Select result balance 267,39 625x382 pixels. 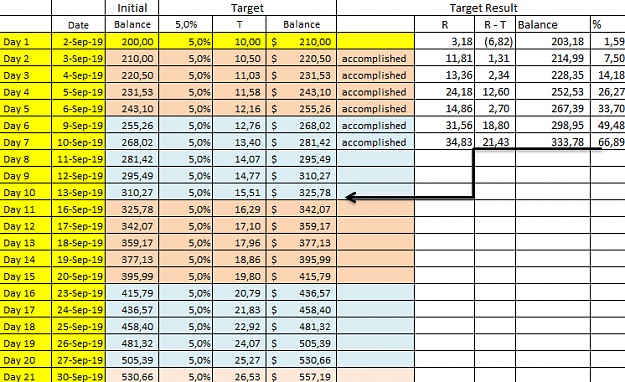click(552, 108)
